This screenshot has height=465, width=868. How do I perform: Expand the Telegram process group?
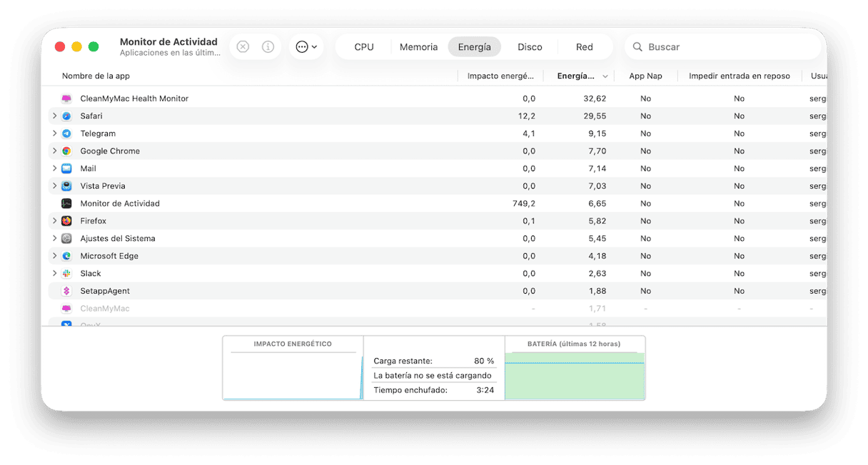pyautogui.click(x=54, y=133)
